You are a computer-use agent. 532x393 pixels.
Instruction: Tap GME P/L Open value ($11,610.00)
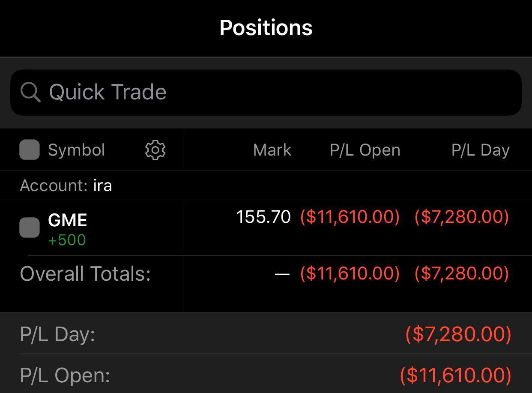pyautogui.click(x=350, y=217)
